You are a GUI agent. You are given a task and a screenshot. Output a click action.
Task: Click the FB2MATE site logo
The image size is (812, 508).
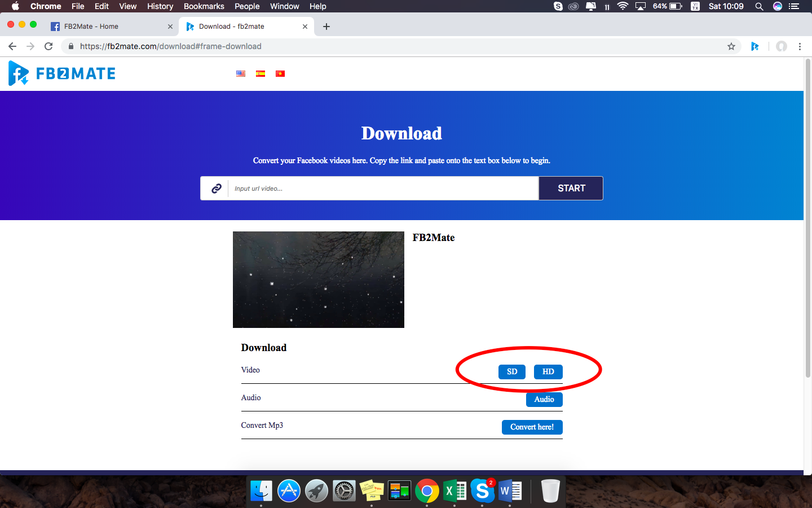click(61, 73)
